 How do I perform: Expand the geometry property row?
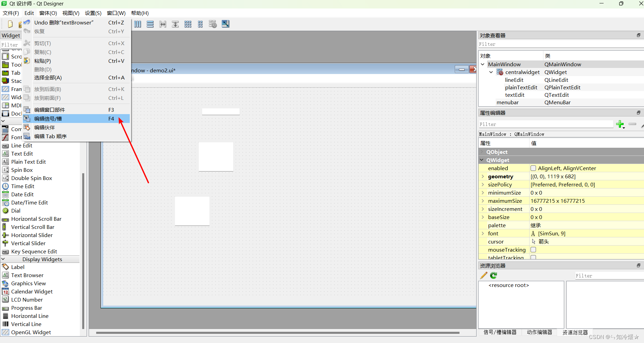click(483, 176)
